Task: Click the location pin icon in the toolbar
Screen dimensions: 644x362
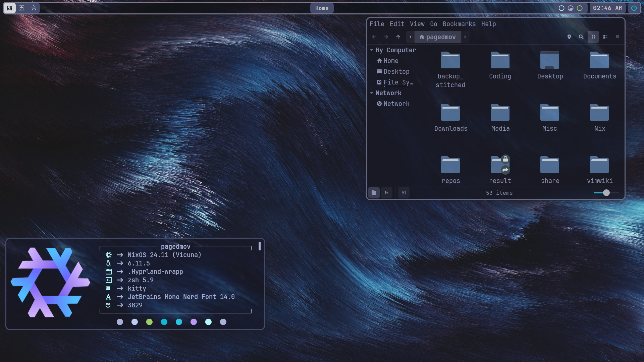Action: [x=569, y=37]
